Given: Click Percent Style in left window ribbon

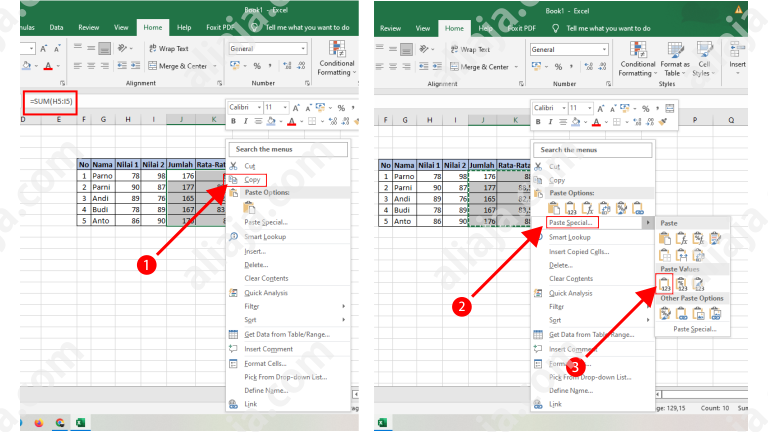Looking at the screenshot, I should click(257, 66).
